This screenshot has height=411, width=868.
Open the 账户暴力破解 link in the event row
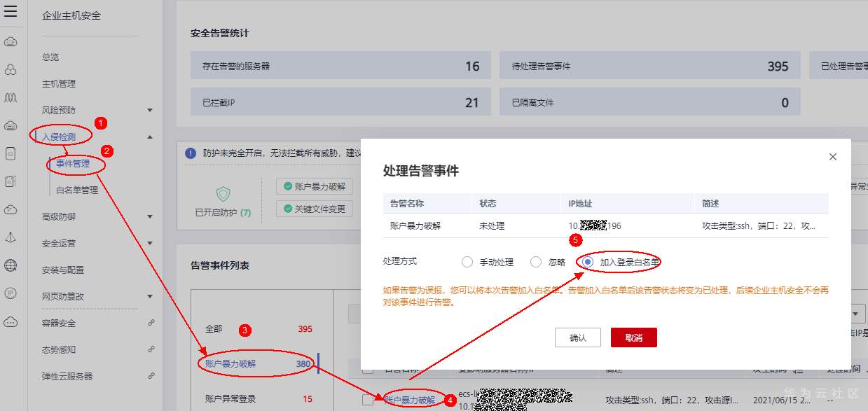point(410,400)
